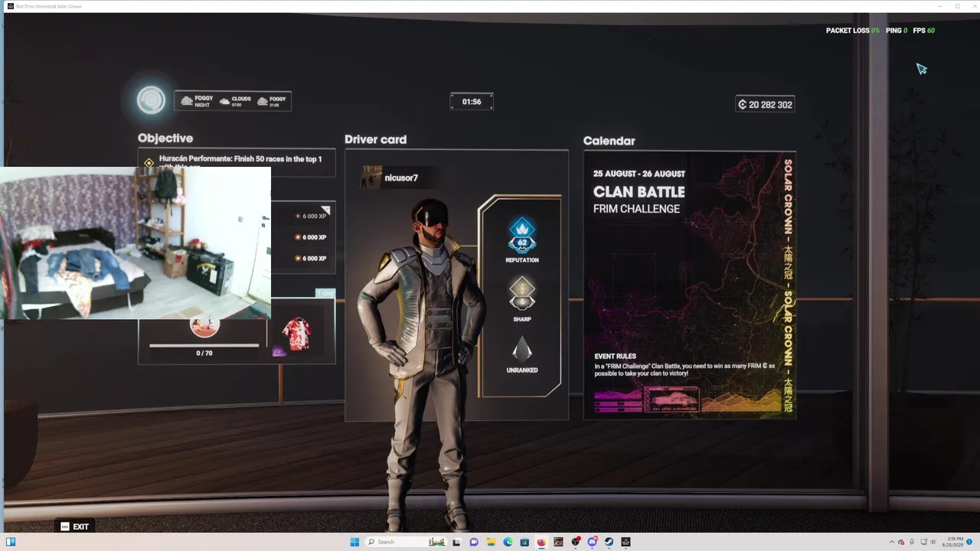Open the Windows Start menu

(x=354, y=542)
